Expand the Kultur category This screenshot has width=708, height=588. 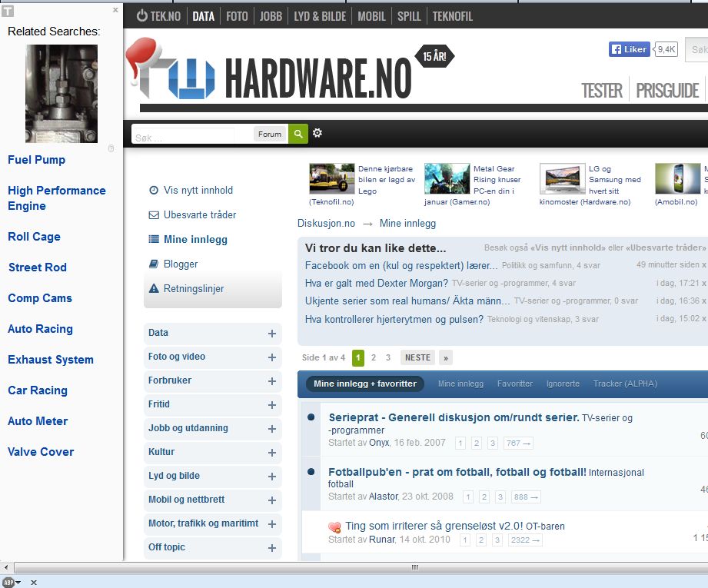coord(272,453)
